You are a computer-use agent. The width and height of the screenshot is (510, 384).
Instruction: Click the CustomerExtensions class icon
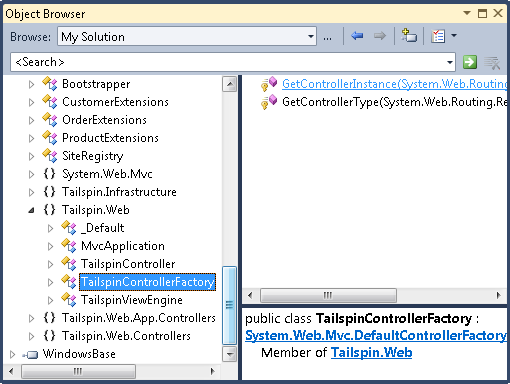click(50, 102)
